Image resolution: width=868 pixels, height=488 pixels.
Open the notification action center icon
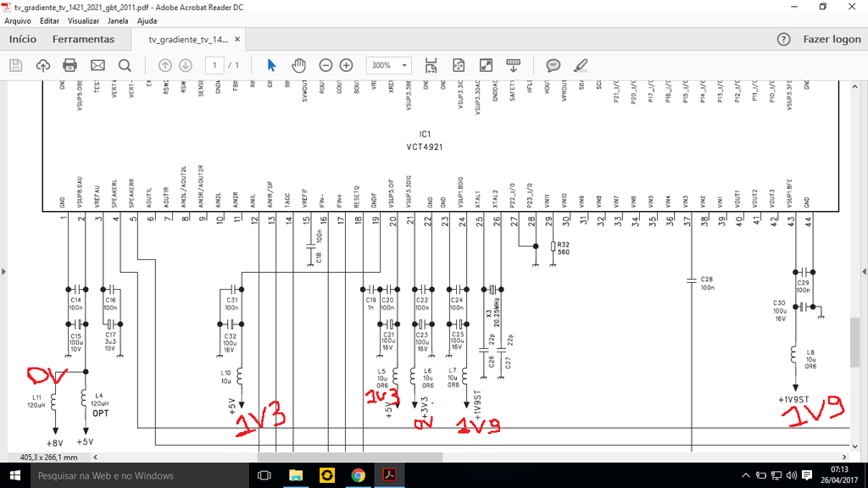(x=807, y=476)
